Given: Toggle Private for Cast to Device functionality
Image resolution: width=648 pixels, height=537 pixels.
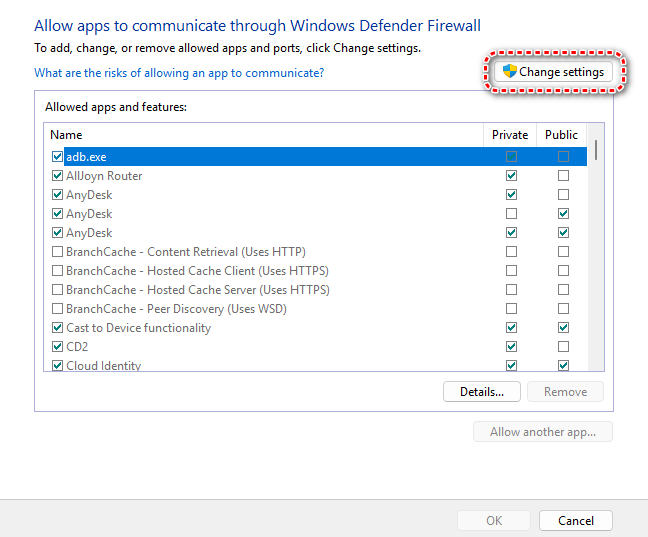Looking at the screenshot, I should 512,328.
